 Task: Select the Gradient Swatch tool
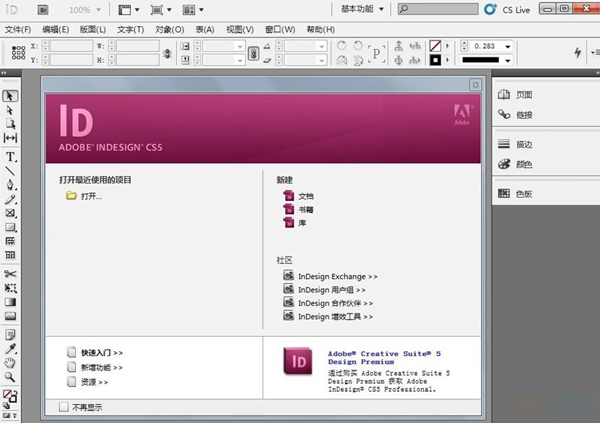(10, 302)
